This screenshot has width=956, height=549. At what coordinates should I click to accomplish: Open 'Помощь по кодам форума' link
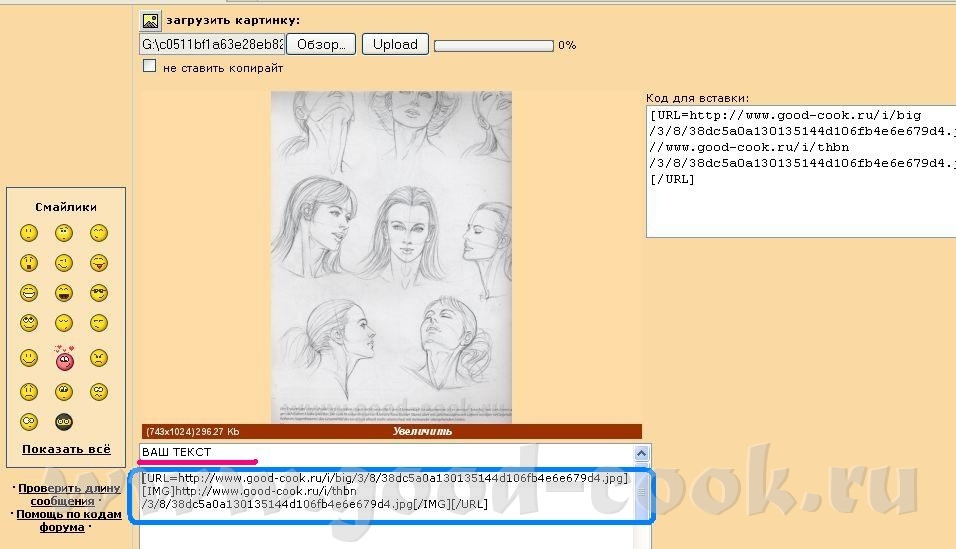point(68,520)
